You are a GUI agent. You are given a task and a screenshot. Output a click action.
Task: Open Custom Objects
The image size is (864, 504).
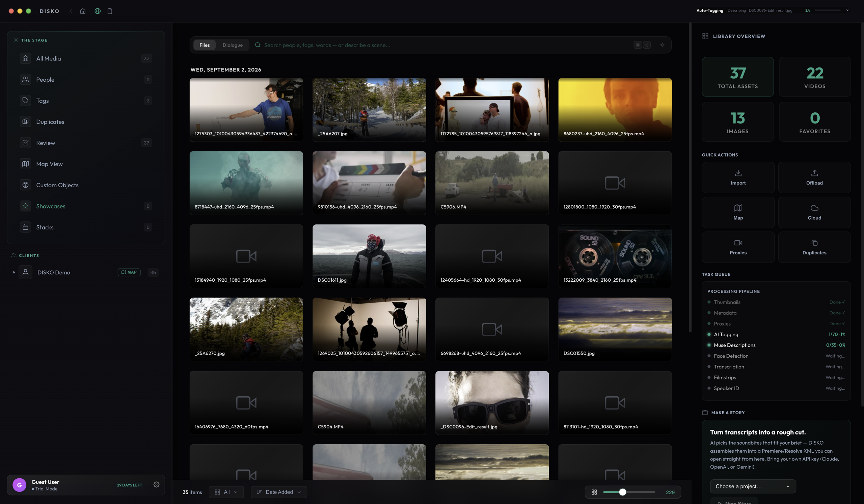click(x=86, y=185)
